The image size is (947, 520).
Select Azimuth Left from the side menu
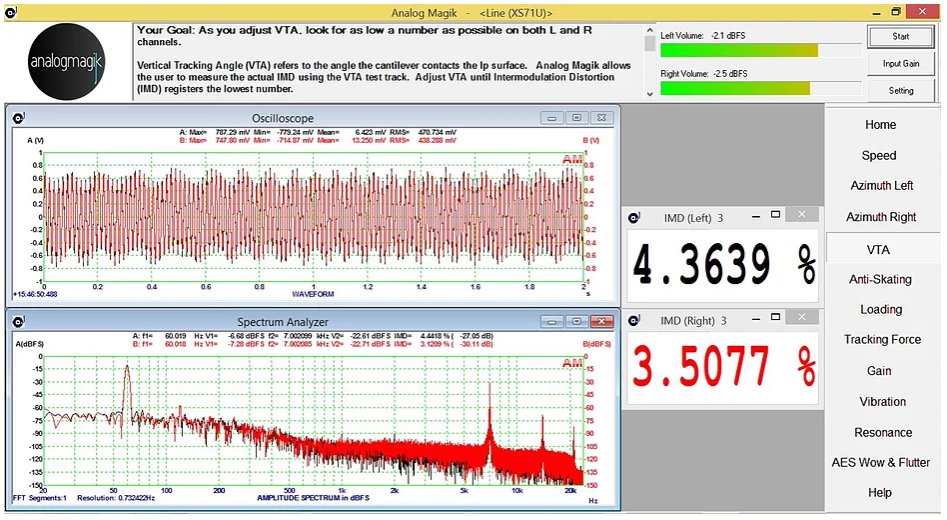click(881, 186)
